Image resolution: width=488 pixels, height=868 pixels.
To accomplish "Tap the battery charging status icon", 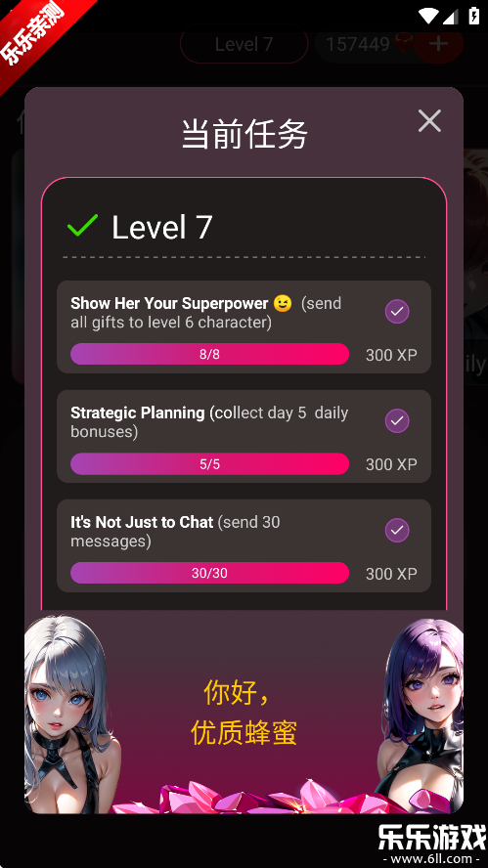I will [x=473, y=15].
